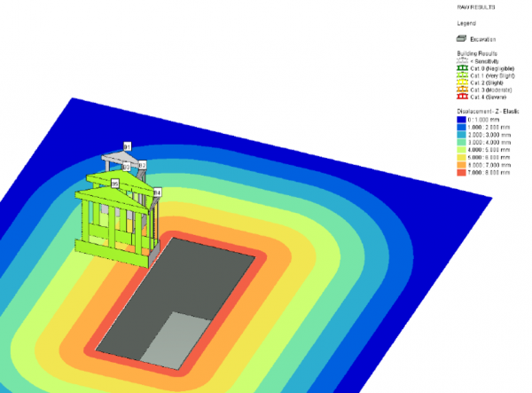The height and width of the screenshot is (393, 532).
Task: Click the 'Legend' heading text
Action: click(466, 23)
